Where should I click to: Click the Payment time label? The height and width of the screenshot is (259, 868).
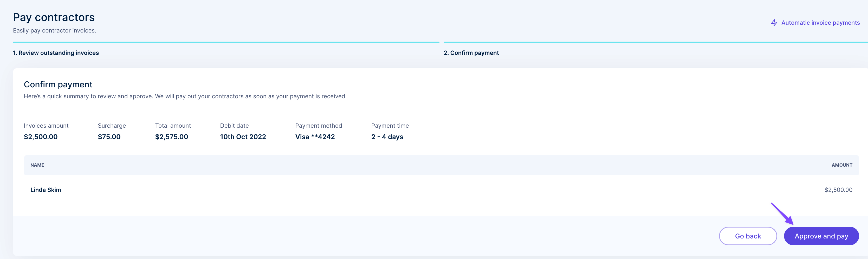tap(390, 126)
